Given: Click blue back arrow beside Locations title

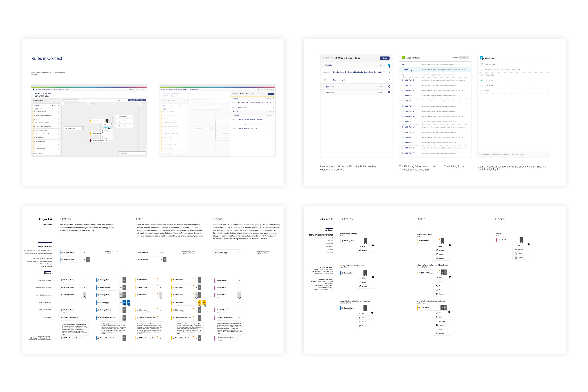Looking at the screenshot, I should (x=482, y=58).
